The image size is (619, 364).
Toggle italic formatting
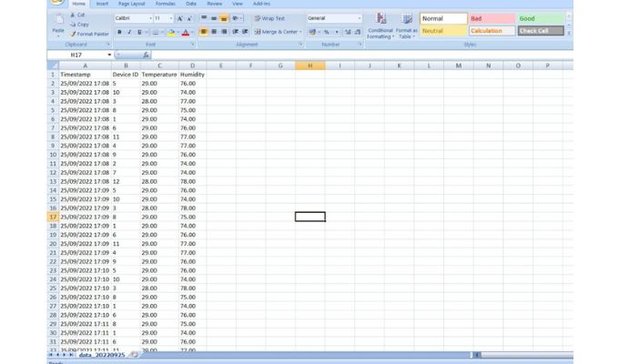click(x=129, y=32)
